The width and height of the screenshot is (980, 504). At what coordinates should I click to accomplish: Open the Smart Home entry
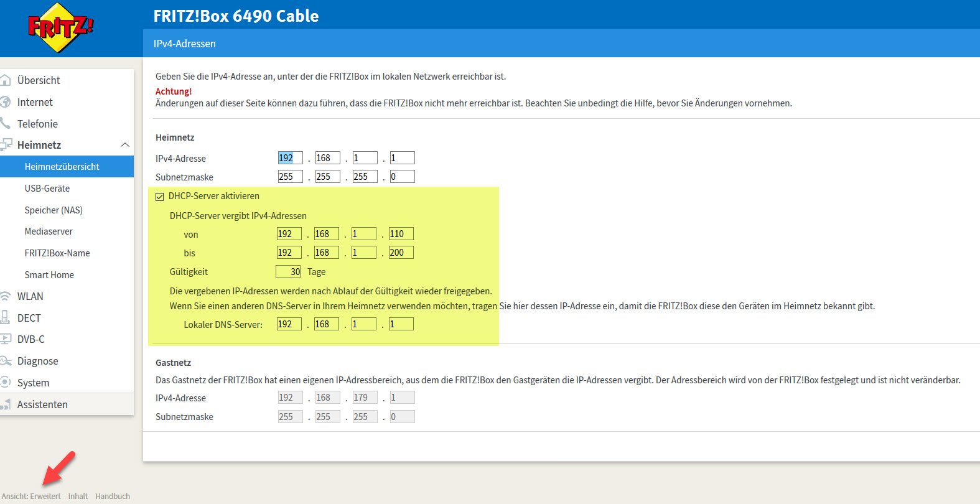49,275
